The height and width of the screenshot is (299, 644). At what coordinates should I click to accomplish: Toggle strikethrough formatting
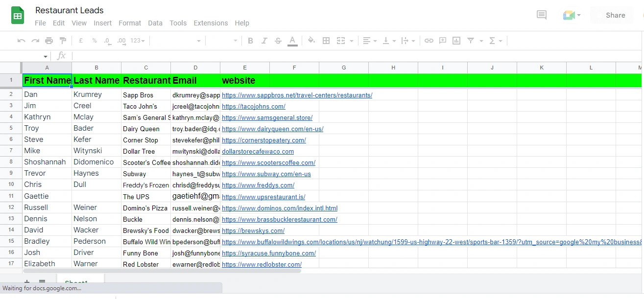pyautogui.click(x=278, y=41)
